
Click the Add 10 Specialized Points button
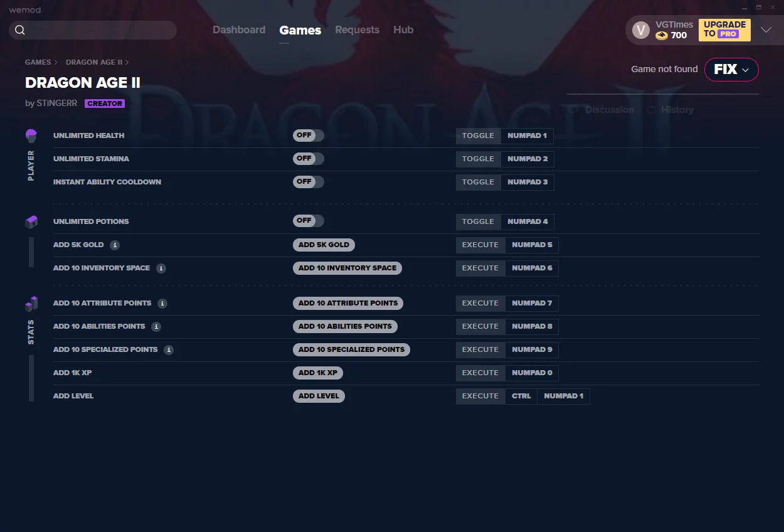point(351,350)
